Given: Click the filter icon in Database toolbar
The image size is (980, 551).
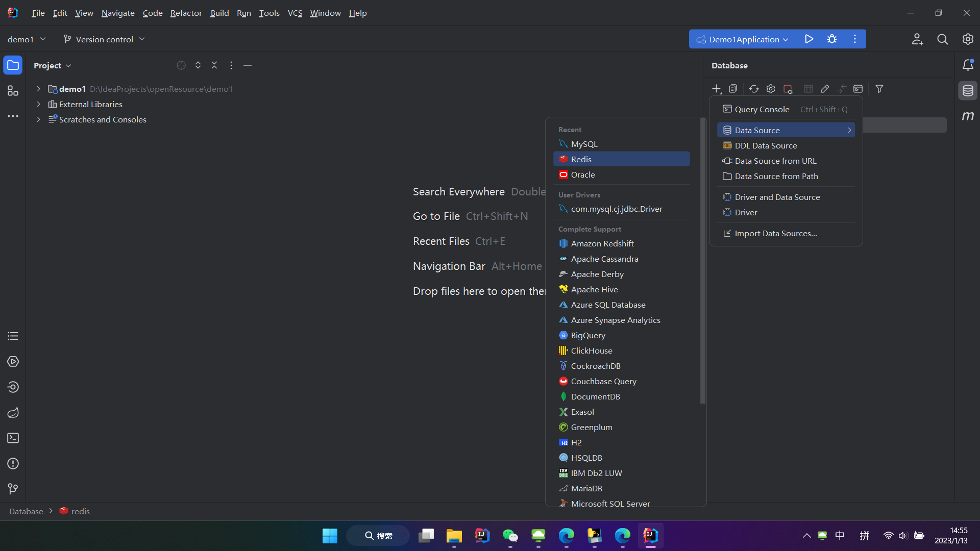Looking at the screenshot, I should tap(879, 89).
